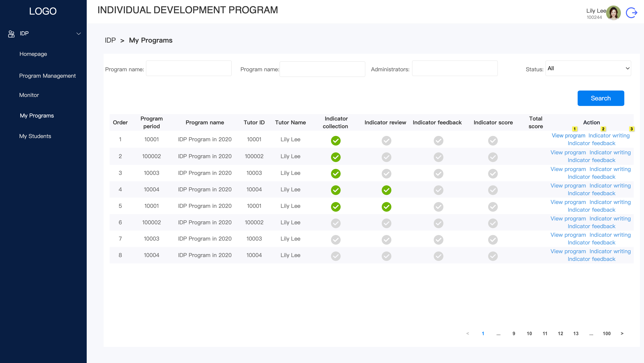Click the logout arrow icon
This screenshot has width=644, height=363.
coord(632,13)
